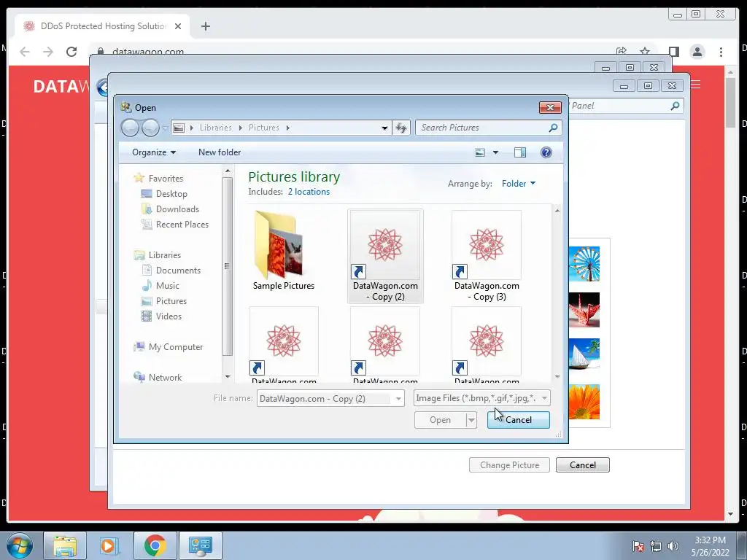Open a new Chrome tab with plus

205,26
